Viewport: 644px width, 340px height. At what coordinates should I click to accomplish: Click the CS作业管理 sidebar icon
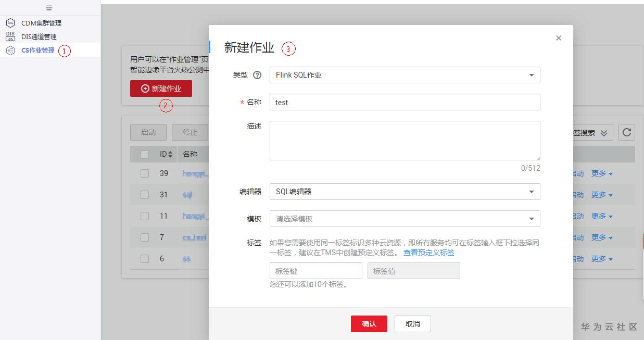point(10,51)
